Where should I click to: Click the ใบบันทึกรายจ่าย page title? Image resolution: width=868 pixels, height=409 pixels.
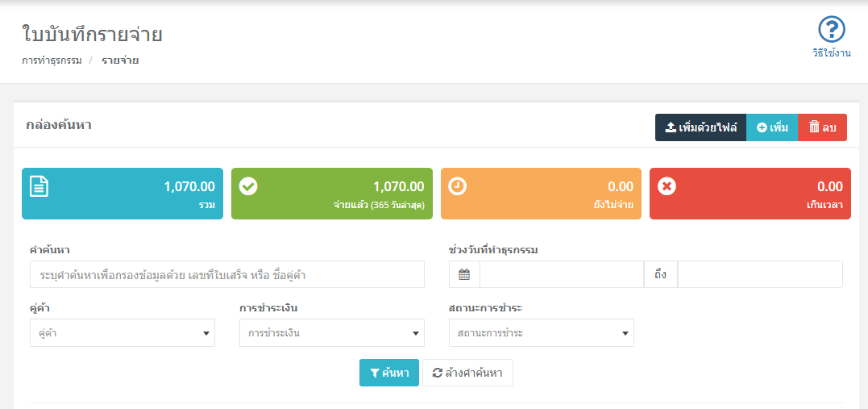click(x=93, y=35)
